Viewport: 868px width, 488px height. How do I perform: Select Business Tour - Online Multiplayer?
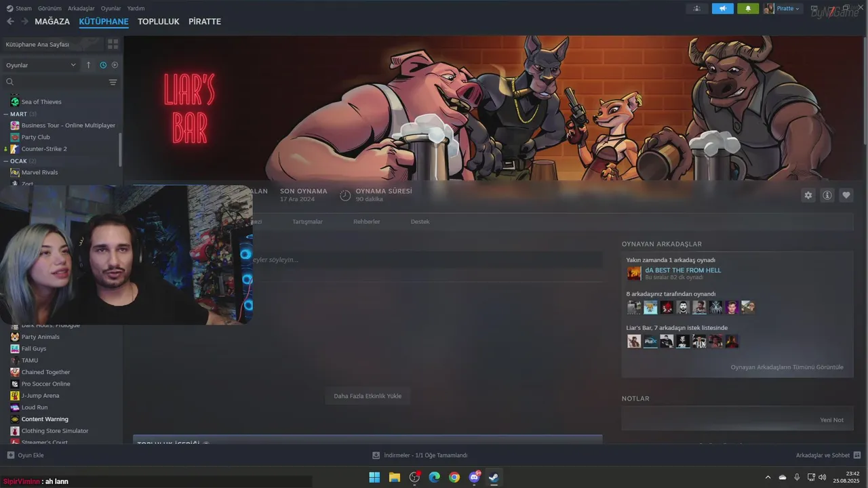click(x=68, y=125)
